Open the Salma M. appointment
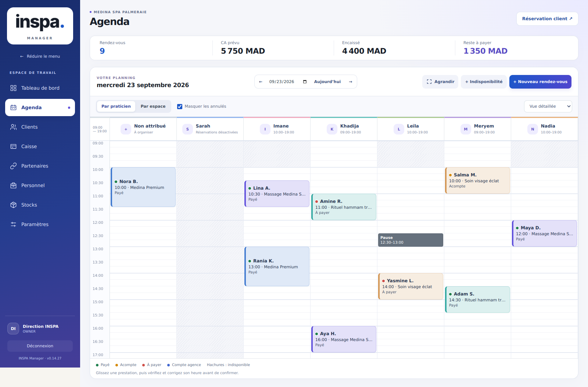588x387 pixels. 477,180
